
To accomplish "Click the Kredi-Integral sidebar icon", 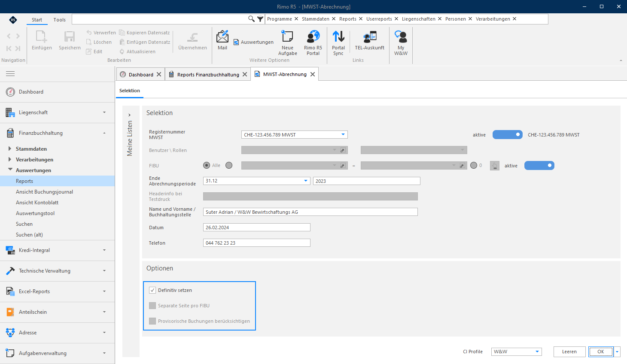I will coord(10,250).
